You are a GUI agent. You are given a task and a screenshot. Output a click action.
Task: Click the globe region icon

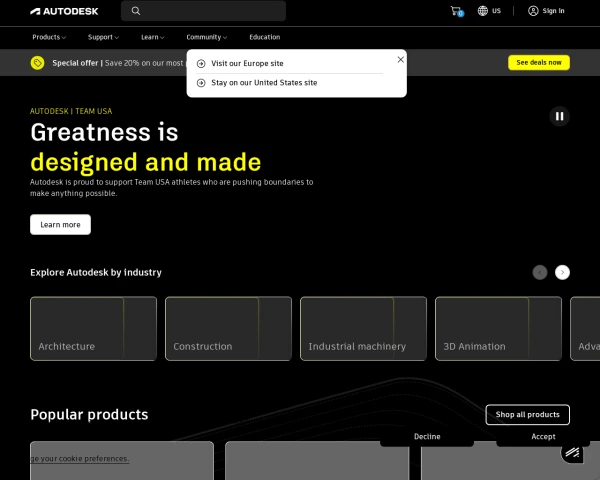(x=483, y=11)
